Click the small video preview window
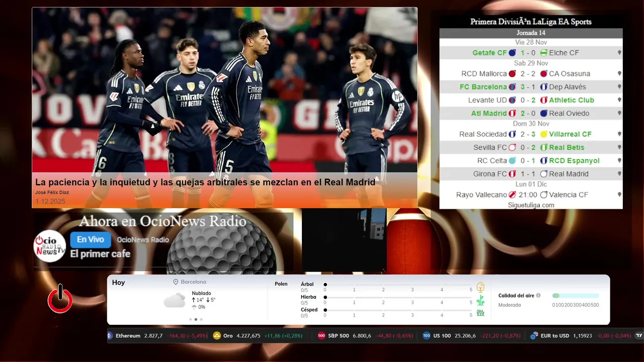Image resolution: width=644 pixels, height=362 pixels. [344, 240]
